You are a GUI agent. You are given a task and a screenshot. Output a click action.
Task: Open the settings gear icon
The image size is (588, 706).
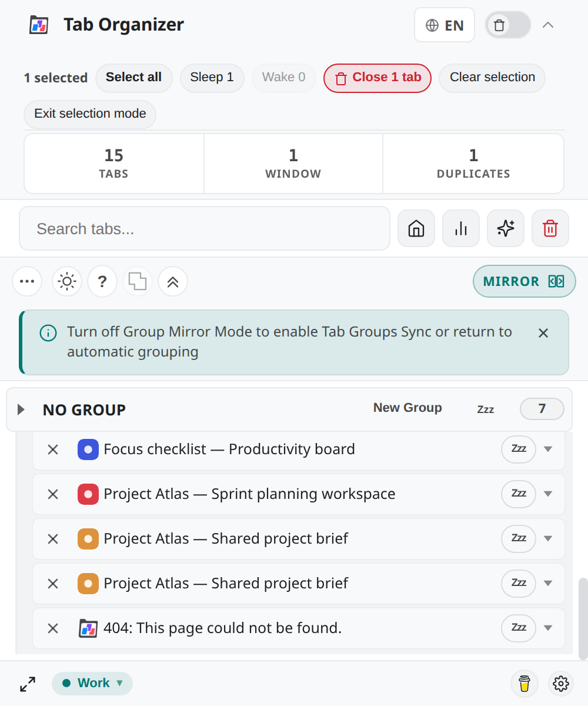tap(561, 684)
